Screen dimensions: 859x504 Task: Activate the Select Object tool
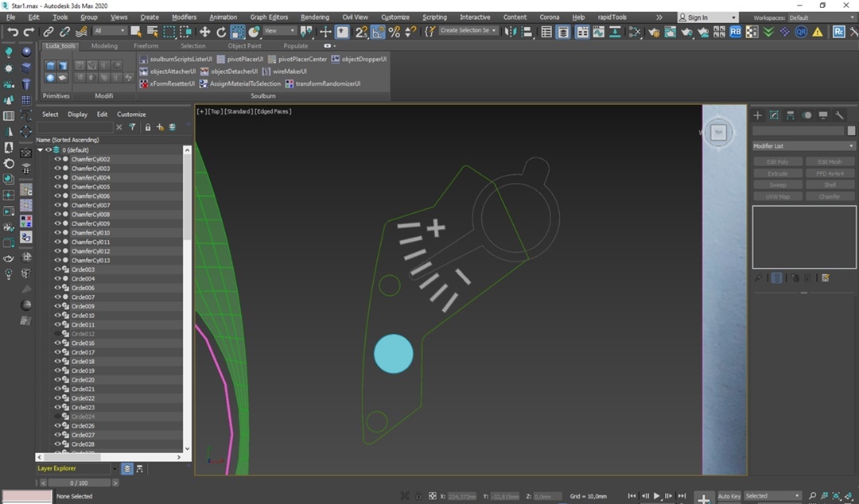[x=136, y=32]
